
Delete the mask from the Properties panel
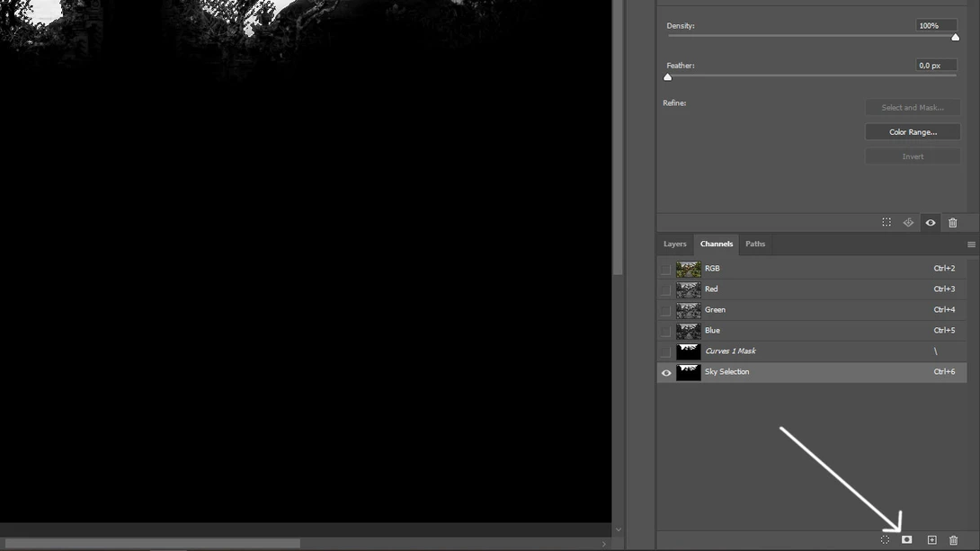point(953,222)
